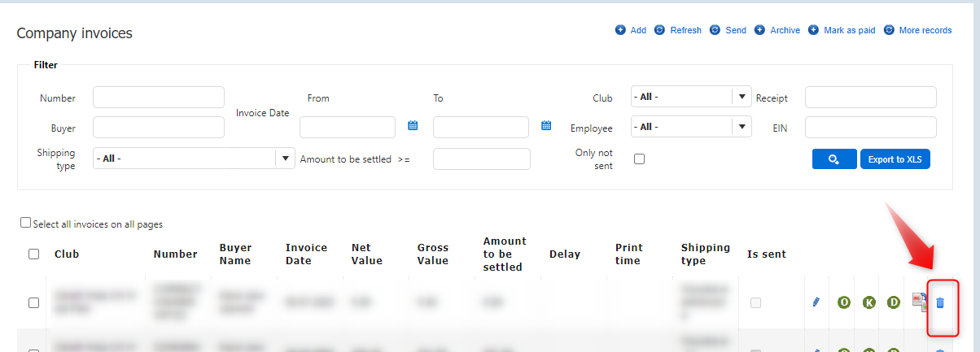Open calendar picker for To date
This screenshot has width=980, height=352.
coord(546,126)
